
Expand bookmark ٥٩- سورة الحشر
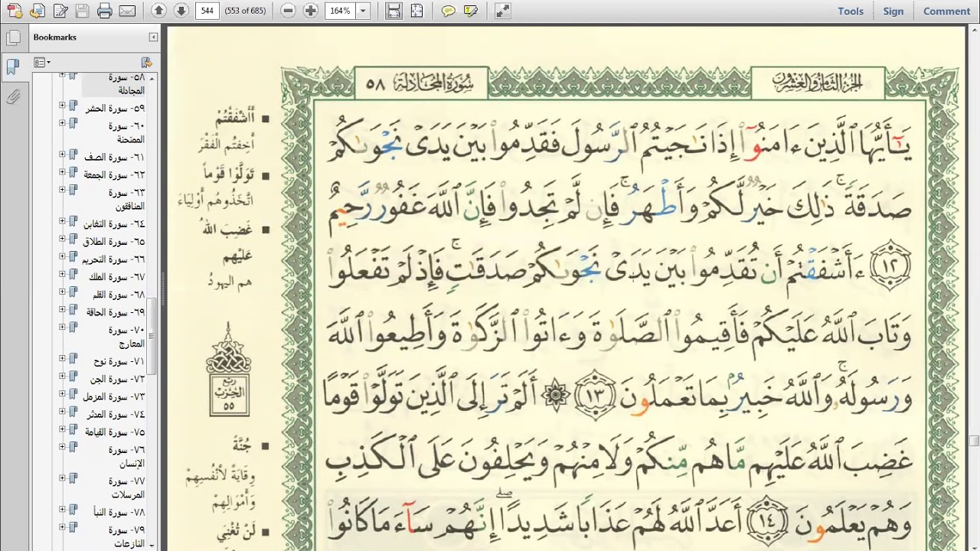coord(62,105)
